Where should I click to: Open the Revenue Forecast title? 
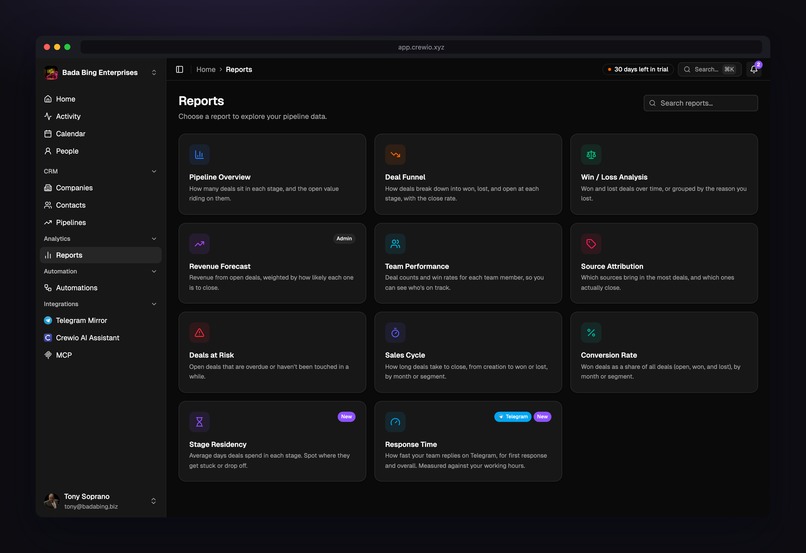point(219,266)
